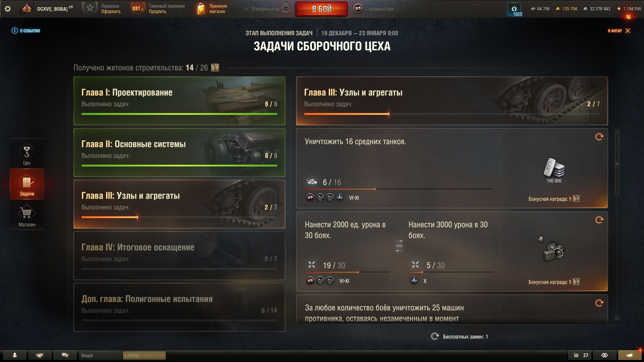Select the Задачи tab in sidebar

pos(27,184)
